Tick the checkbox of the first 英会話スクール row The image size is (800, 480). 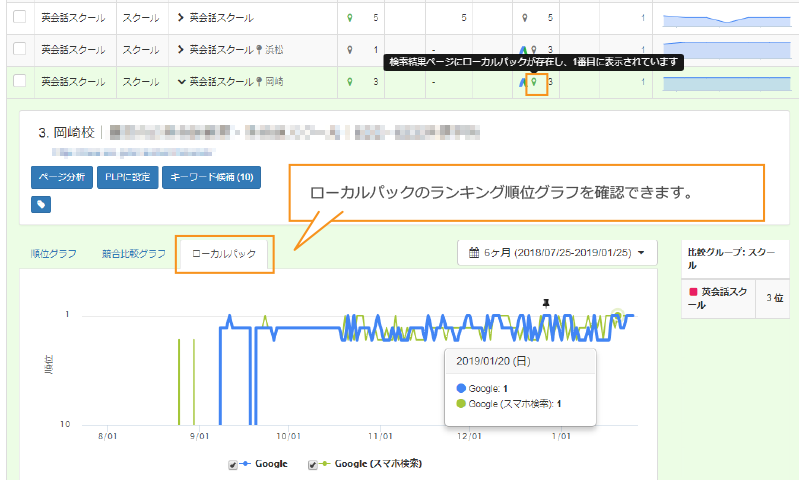[19, 17]
